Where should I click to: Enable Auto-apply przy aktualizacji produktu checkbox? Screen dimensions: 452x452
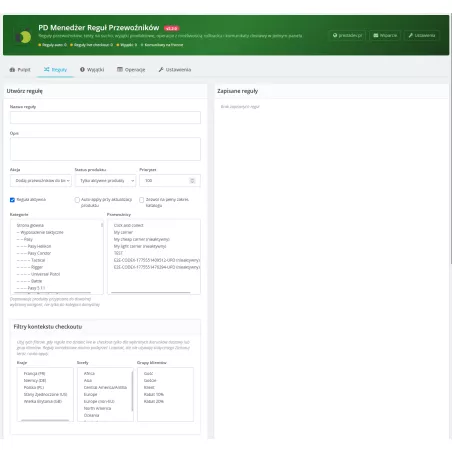pyautogui.click(x=77, y=200)
